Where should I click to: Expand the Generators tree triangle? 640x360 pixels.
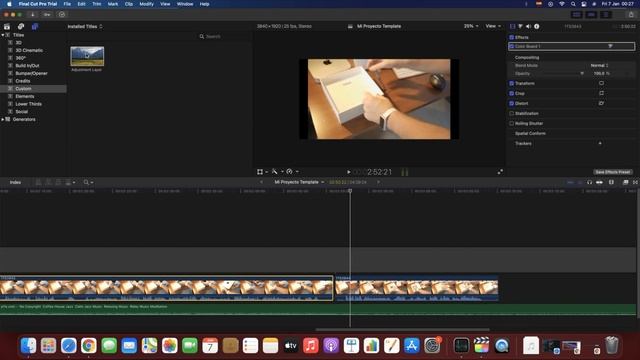(x=3, y=120)
